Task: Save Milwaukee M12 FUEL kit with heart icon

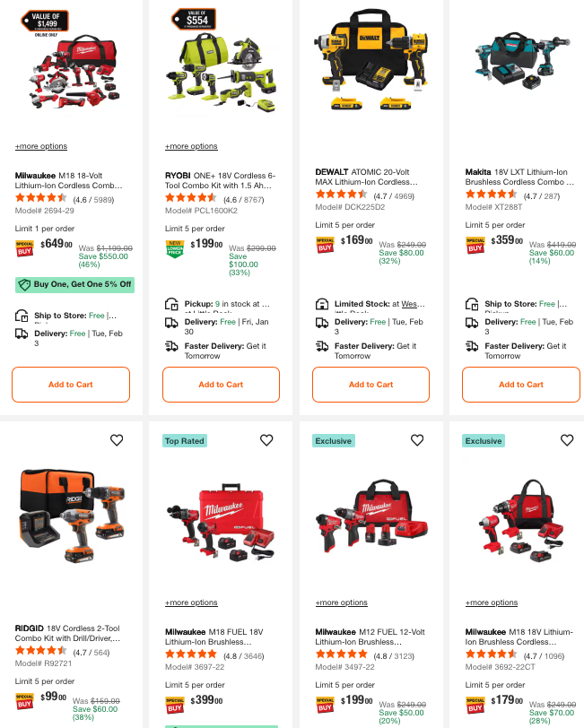Action: pyautogui.click(x=417, y=439)
